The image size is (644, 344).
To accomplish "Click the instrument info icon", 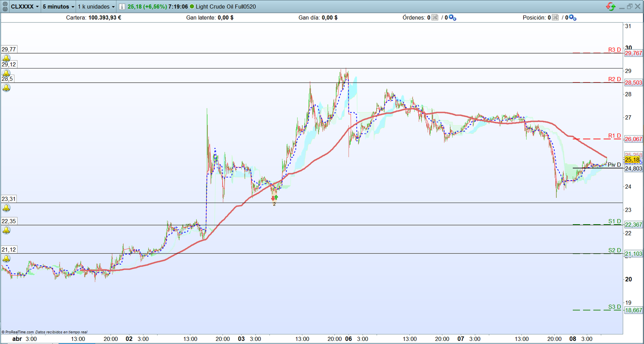I will tap(122, 7).
